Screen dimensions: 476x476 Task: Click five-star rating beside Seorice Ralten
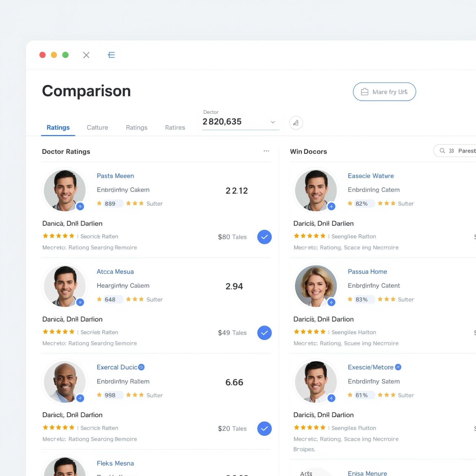[59, 236]
